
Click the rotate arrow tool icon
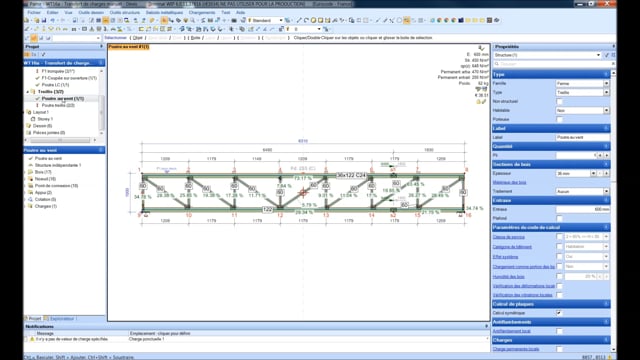click(306, 20)
